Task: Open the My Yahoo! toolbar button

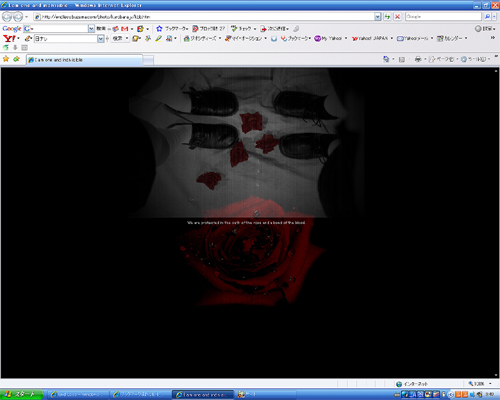Action: pos(330,38)
